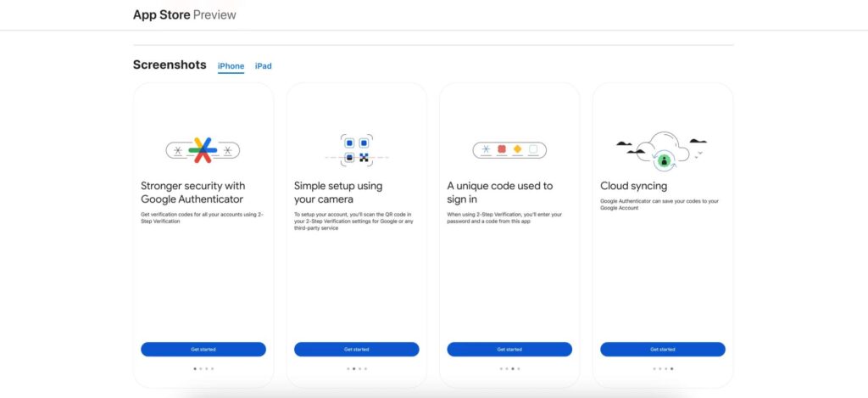Open the Stronger security screenshot thumbnail
This screenshot has width=868, height=398.
coord(203,235)
